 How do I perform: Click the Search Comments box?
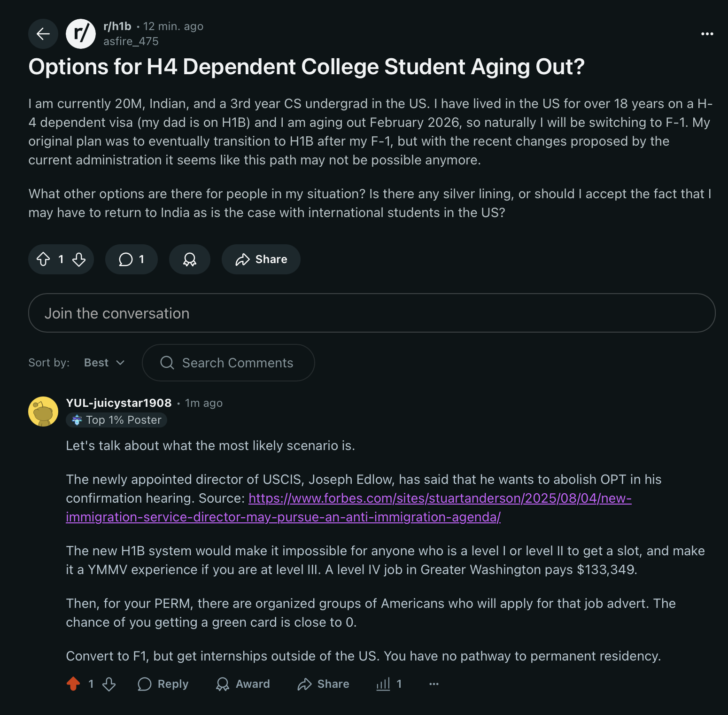tap(228, 363)
